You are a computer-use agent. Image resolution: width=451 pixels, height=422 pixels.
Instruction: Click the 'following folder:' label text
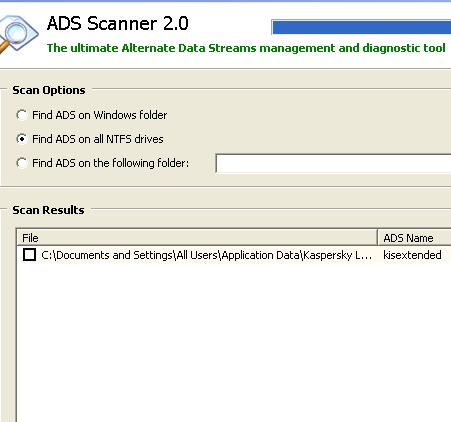tap(151, 163)
